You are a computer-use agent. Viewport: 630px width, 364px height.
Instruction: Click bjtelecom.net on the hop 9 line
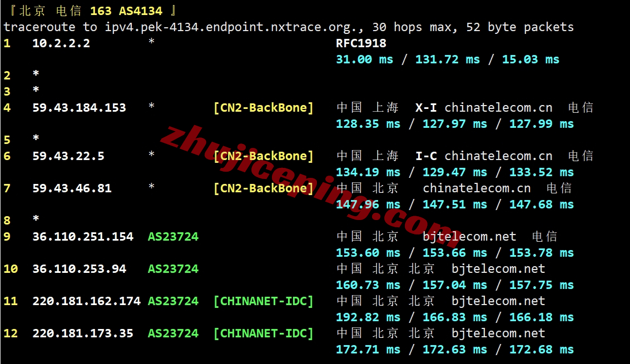tap(469, 236)
